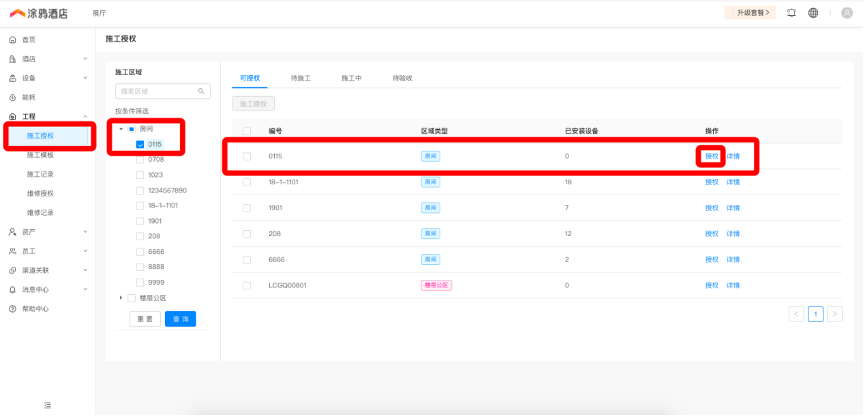Click the 升级套餐 upgrade button

[x=750, y=13]
